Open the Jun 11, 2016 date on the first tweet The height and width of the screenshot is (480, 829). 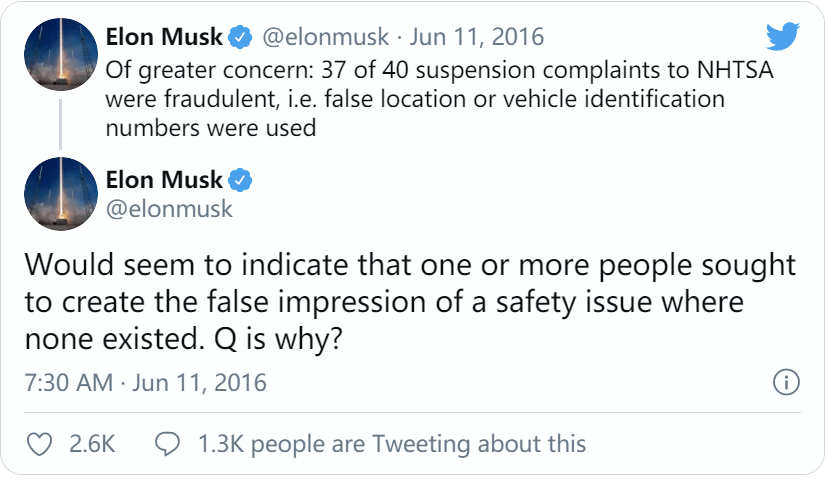(477, 37)
